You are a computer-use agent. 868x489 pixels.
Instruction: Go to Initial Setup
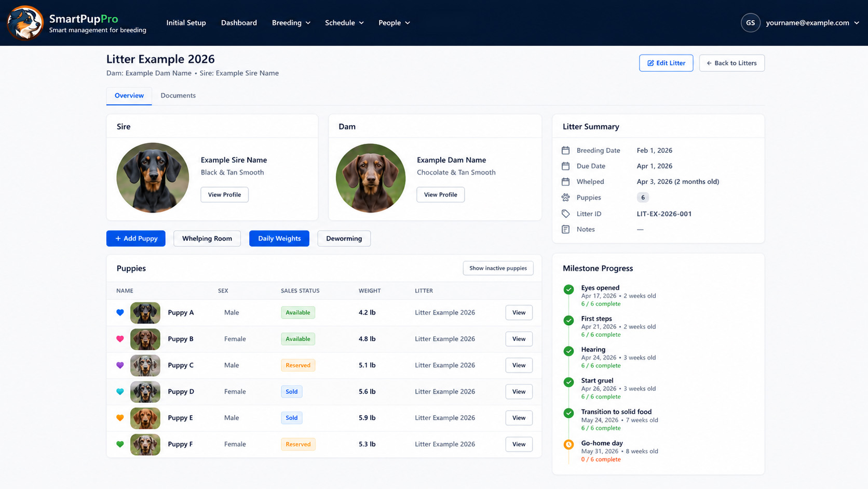[186, 23]
